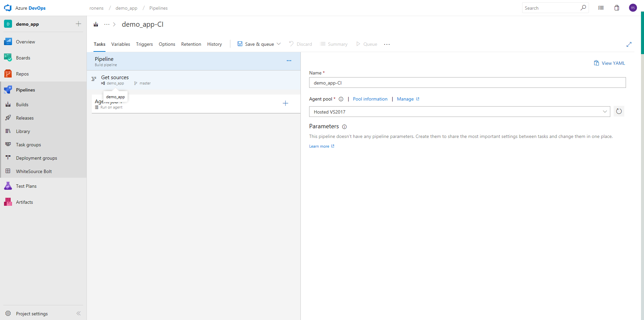The height and width of the screenshot is (320, 644).
Task: Open the Artifacts section
Action: [x=24, y=202]
